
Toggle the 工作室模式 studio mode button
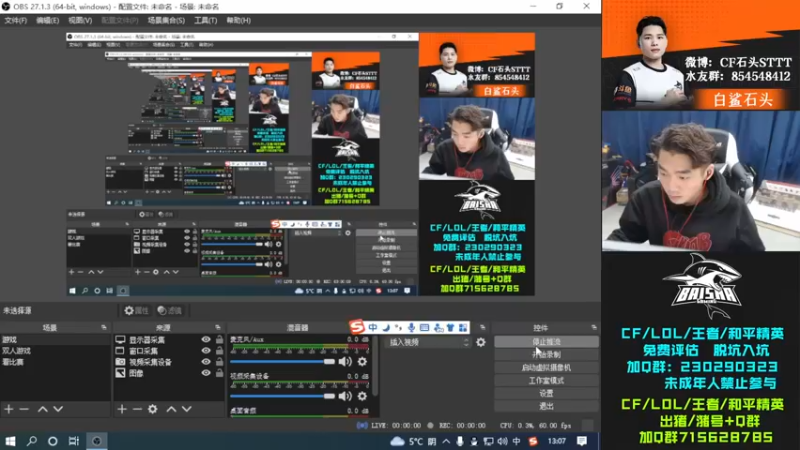[x=546, y=381]
